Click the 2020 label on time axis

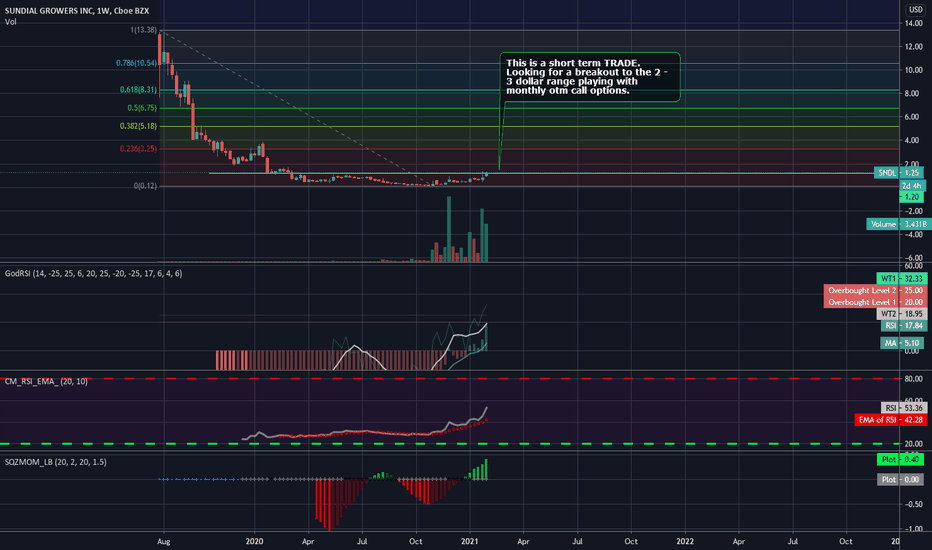(254, 541)
